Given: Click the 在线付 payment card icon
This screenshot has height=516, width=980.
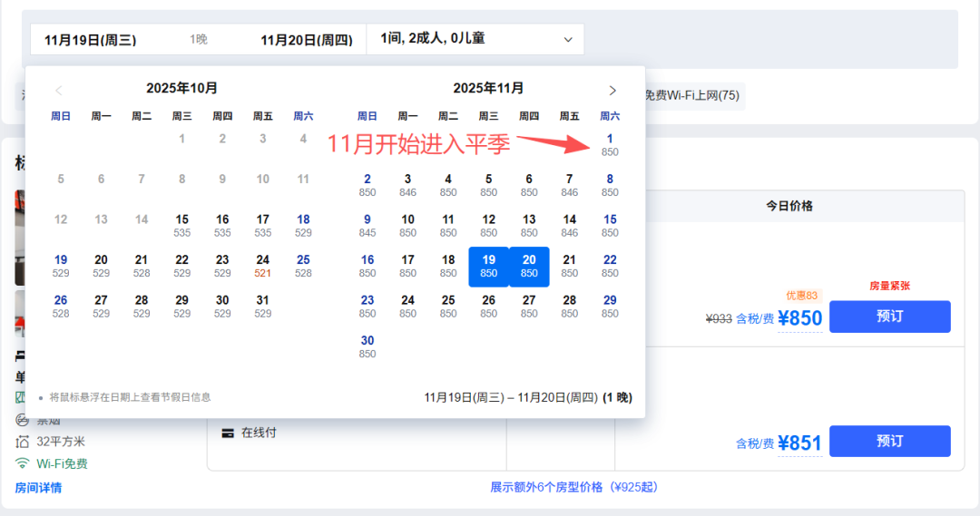Looking at the screenshot, I should coord(228,433).
